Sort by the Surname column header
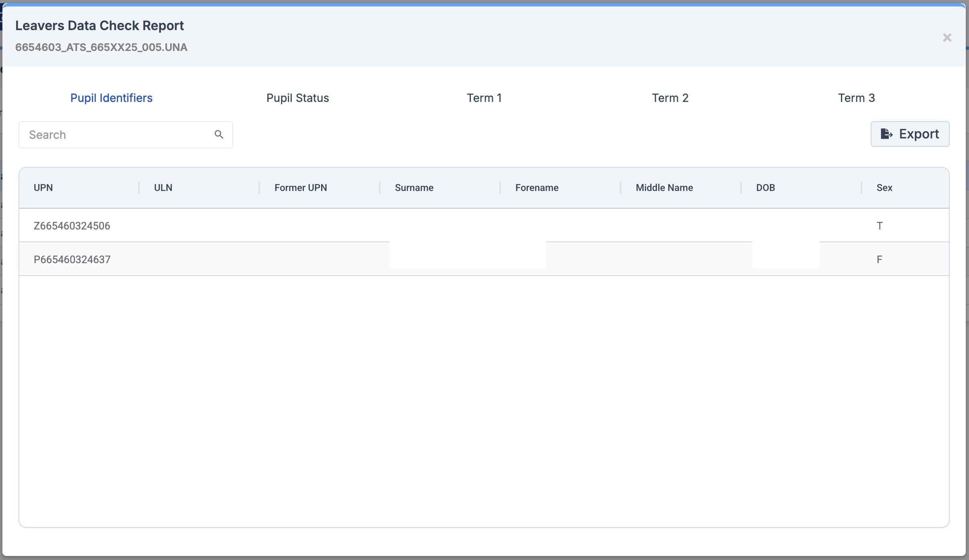Viewport: 969px width, 560px height. tap(414, 188)
